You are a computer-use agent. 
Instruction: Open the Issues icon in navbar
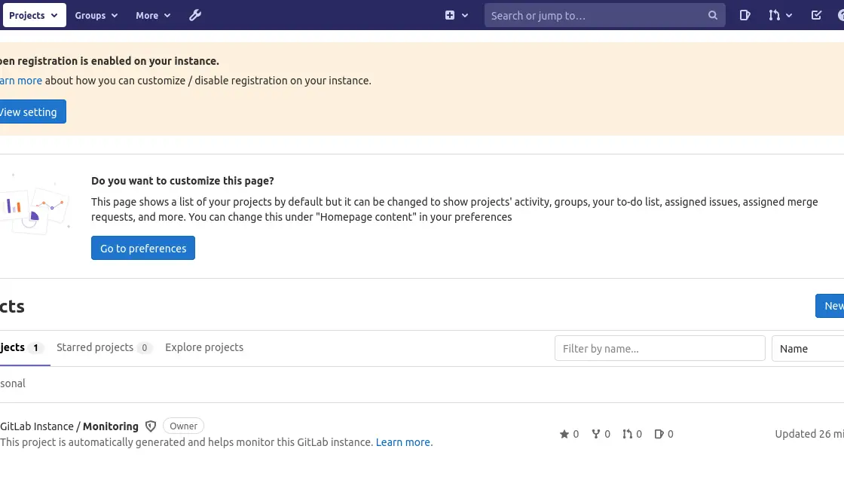click(745, 15)
